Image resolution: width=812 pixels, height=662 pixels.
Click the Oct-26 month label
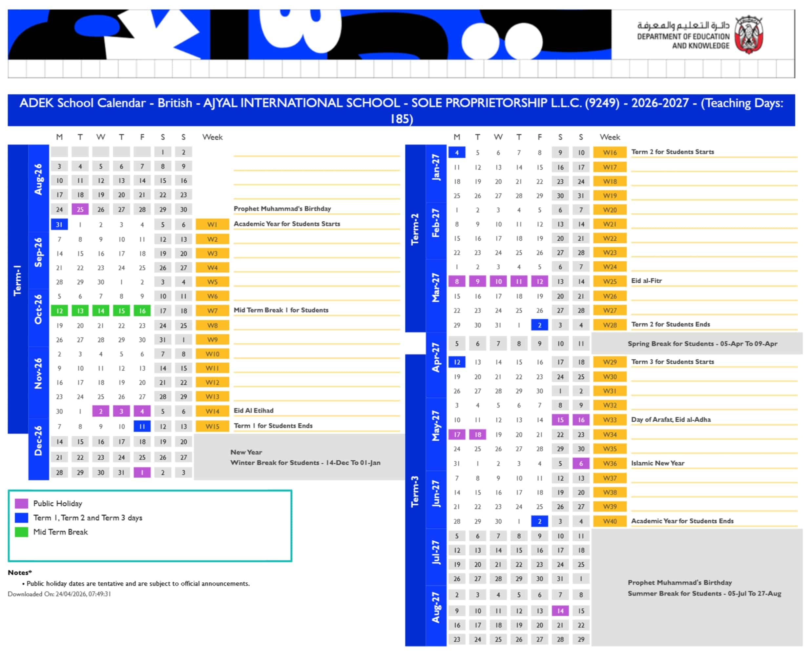[x=38, y=309]
